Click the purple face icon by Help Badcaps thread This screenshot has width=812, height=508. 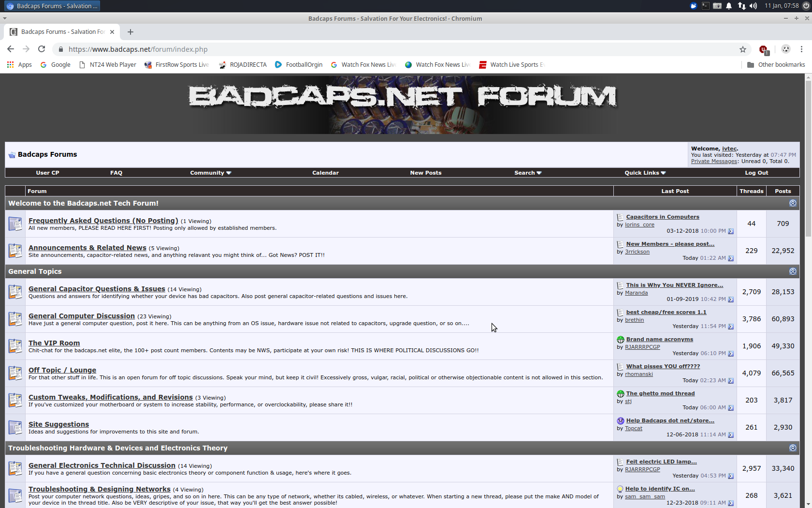click(x=621, y=421)
